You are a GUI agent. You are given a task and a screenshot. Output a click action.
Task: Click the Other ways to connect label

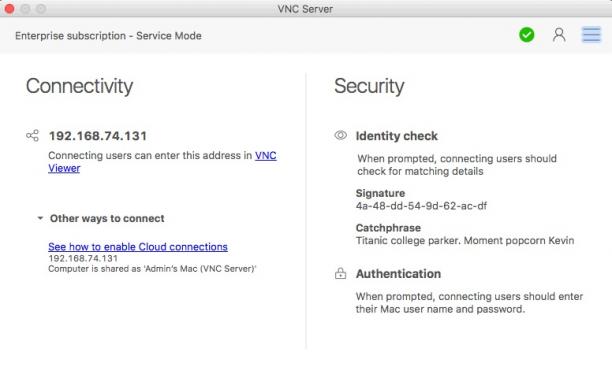(107, 218)
